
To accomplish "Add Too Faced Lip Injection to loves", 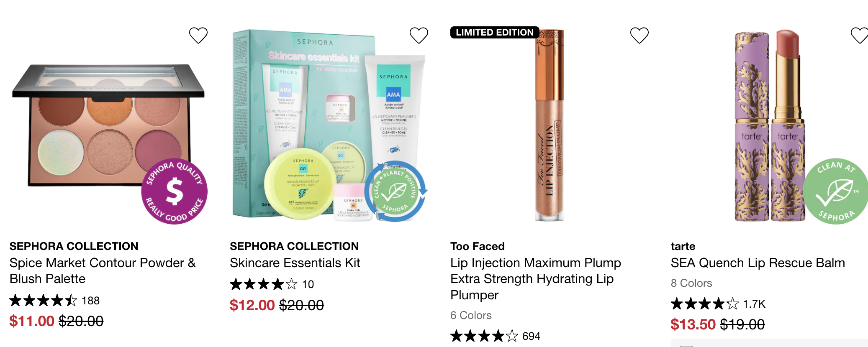I will tap(639, 36).
